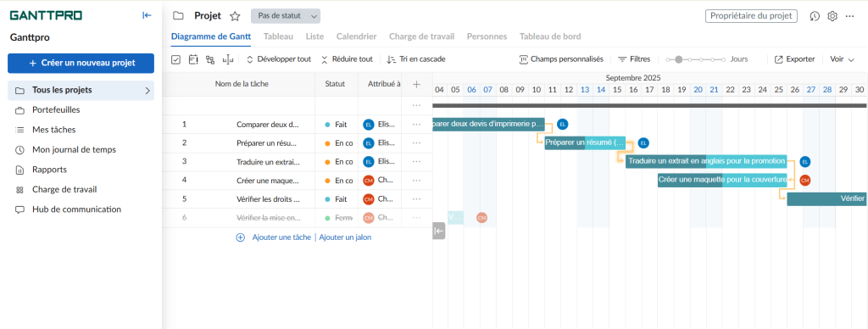
Task: Open row options for task 2 Préparer un résu
Action: [x=417, y=143]
